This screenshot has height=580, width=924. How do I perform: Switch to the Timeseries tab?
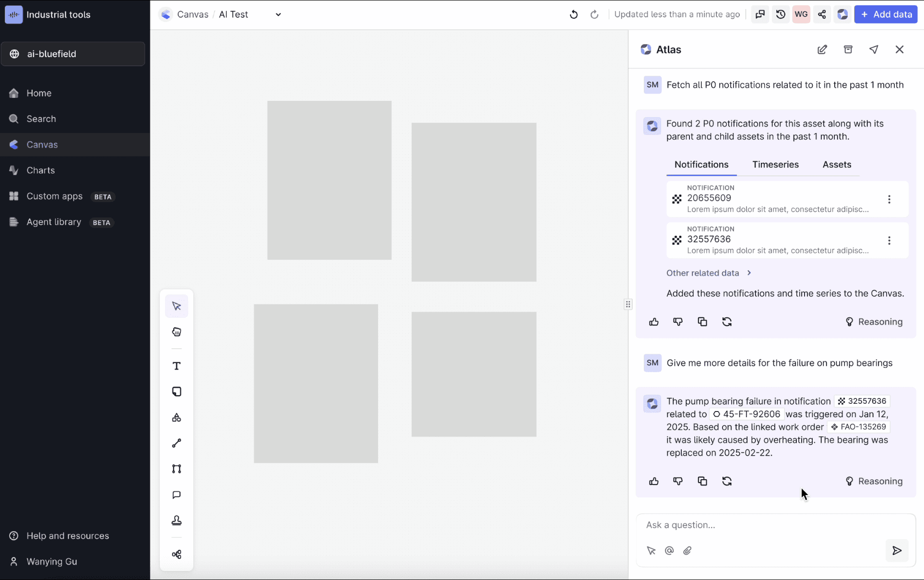click(775, 165)
